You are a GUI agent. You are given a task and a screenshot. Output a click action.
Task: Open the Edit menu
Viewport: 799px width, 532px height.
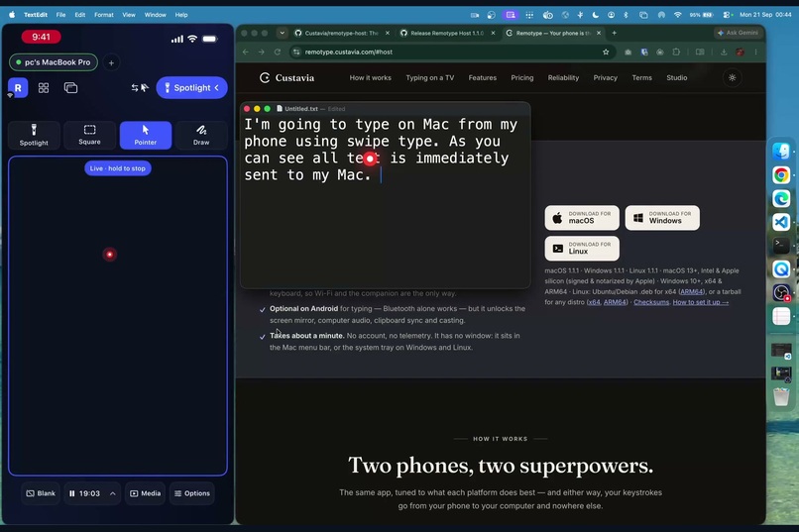tap(80, 15)
